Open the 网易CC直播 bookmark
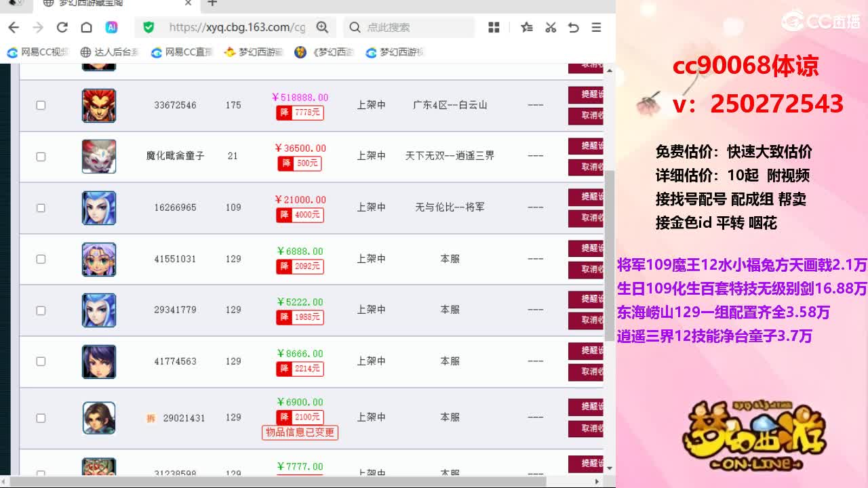 click(x=182, y=52)
